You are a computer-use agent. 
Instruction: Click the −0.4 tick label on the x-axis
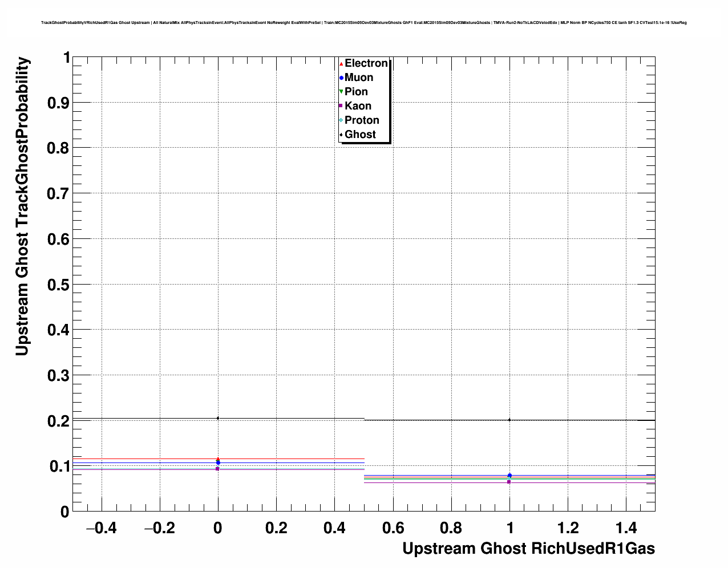coord(101,528)
